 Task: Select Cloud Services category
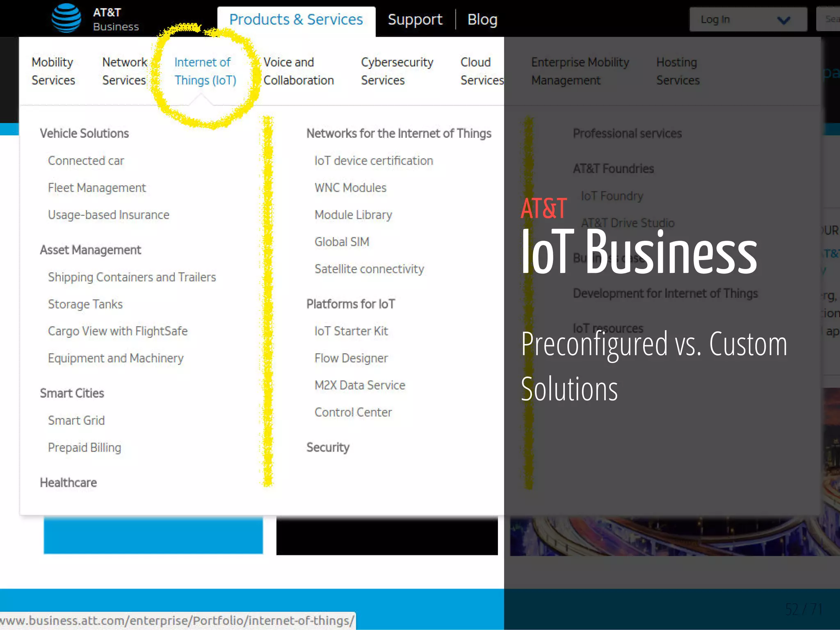pyautogui.click(x=482, y=71)
